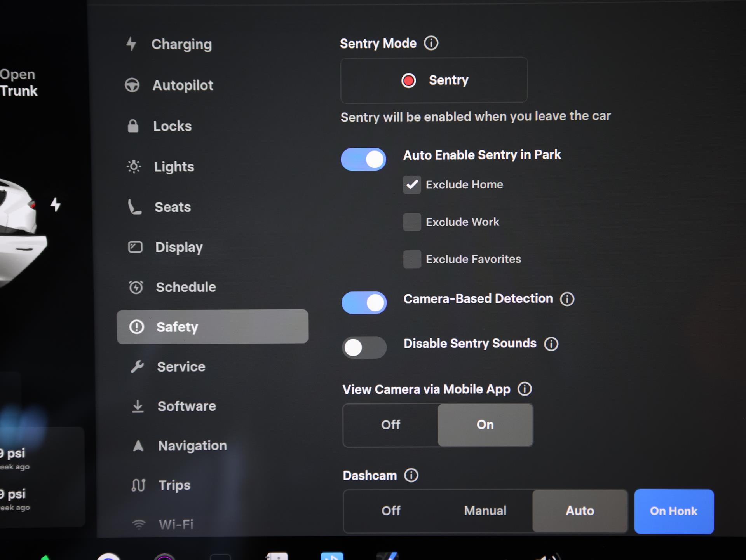Select the On Honk dashcam button
Image resolution: width=746 pixels, height=560 pixels.
(x=674, y=511)
